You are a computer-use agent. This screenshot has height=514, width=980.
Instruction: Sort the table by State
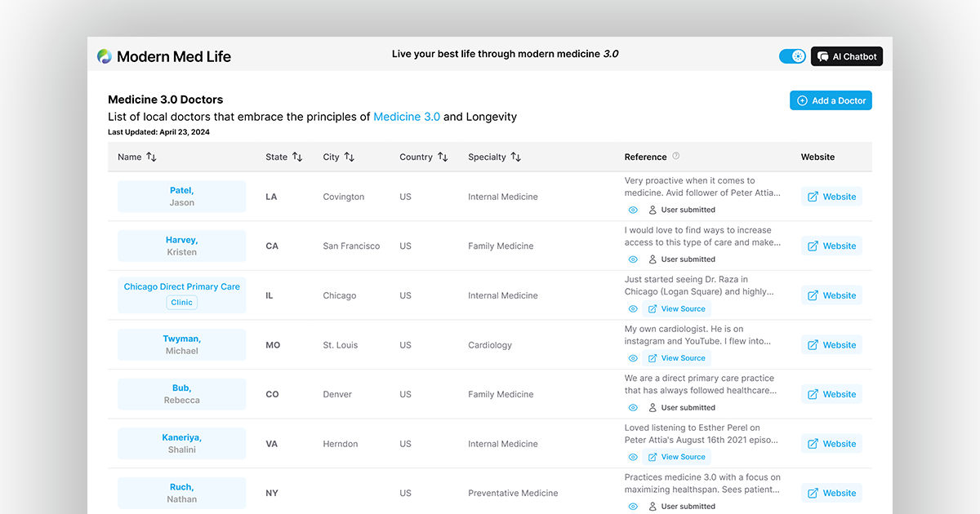pos(297,157)
